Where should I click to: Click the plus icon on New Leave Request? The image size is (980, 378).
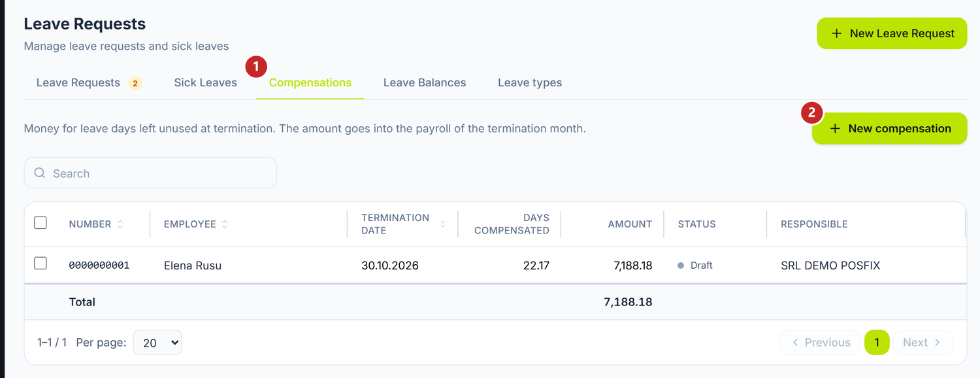pos(836,33)
